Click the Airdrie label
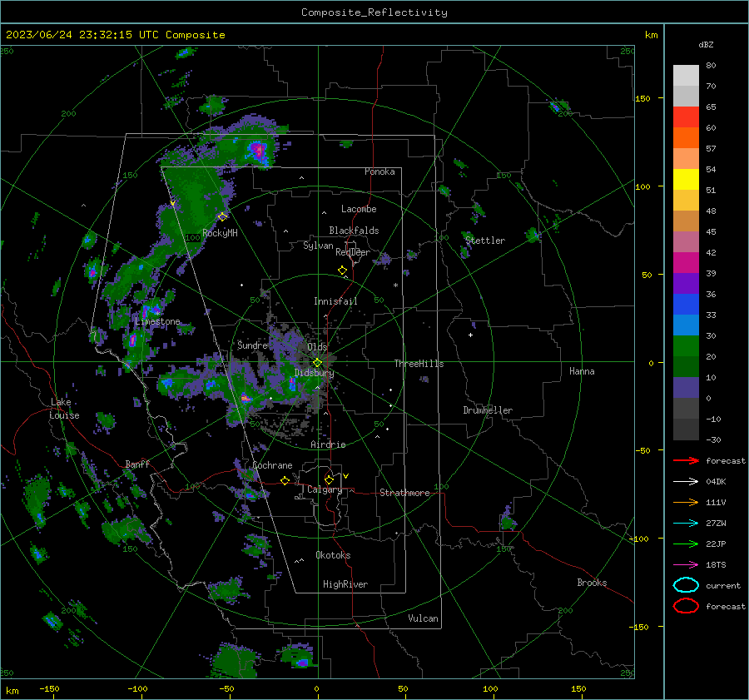This screenshot has width=749, height=700. 328,444
